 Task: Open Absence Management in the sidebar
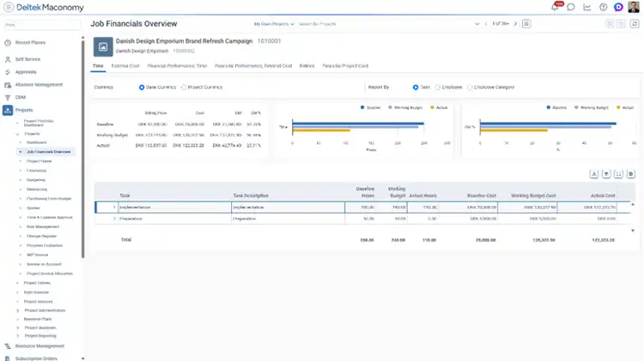point(39,85)
